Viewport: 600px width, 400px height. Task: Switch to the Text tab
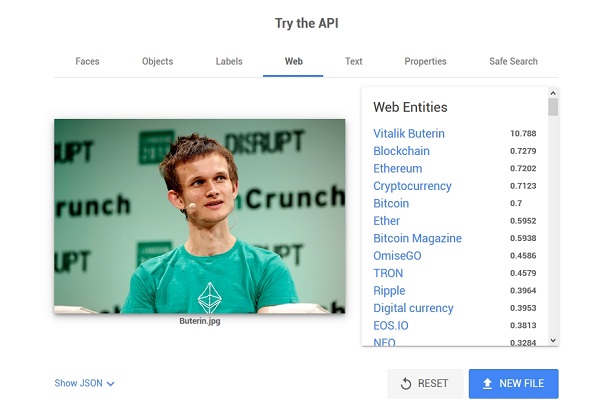[x=354, y=61]
